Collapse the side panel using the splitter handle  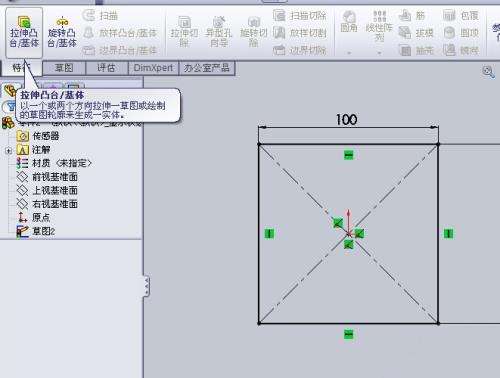(146, 286)
